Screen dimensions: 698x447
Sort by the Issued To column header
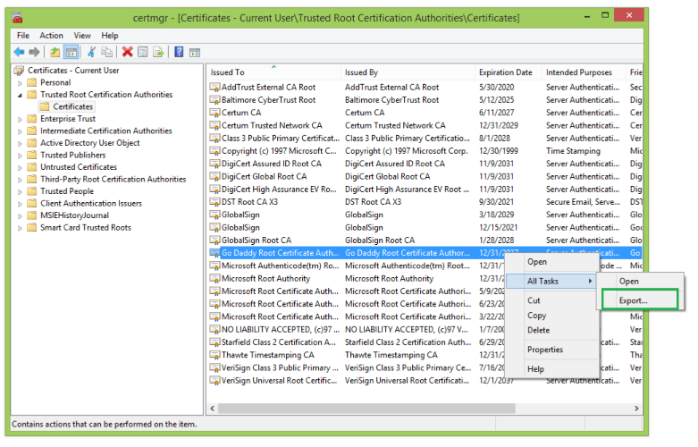click(x=273, y=72)
